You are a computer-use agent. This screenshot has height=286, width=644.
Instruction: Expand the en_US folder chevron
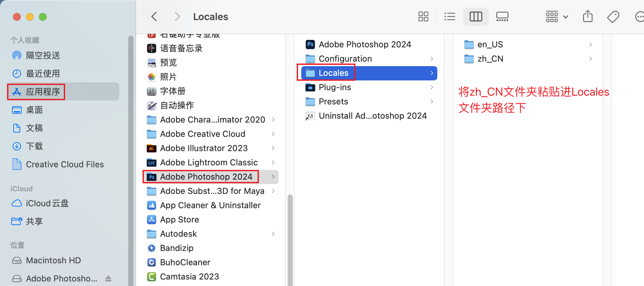point(591,44)
